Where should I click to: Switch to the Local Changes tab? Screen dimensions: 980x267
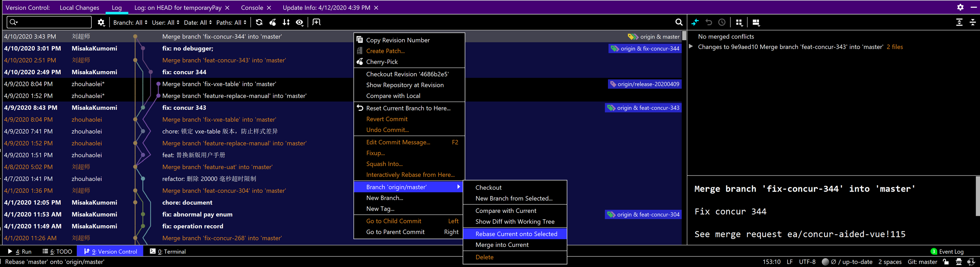(x=79, y=7)
